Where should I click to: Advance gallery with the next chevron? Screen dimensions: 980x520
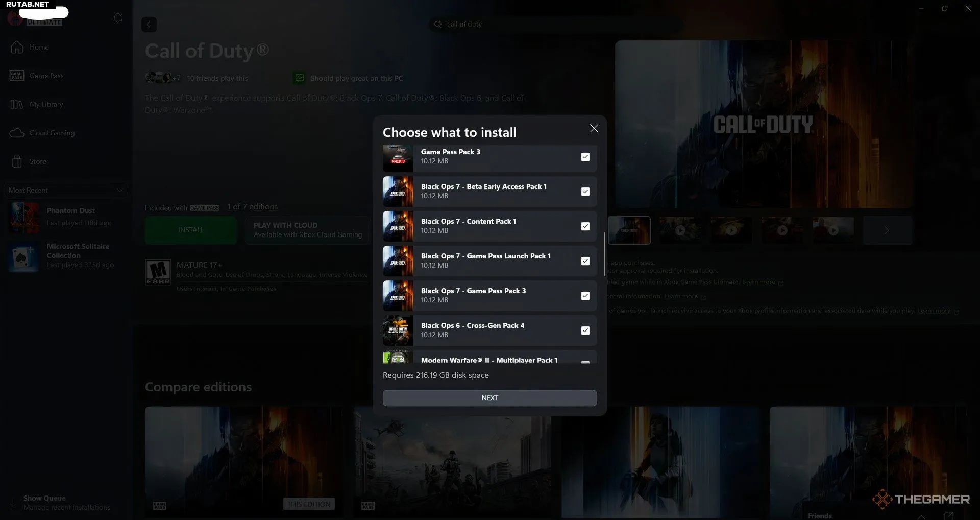point(887,230)
